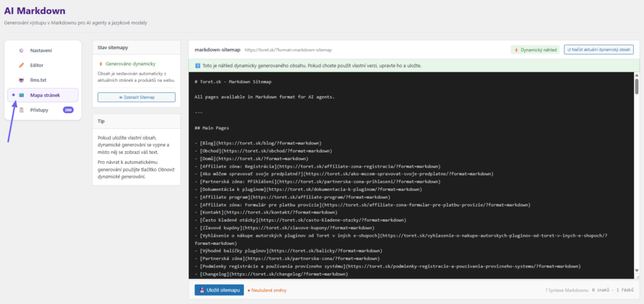Image resolution: width=644 pixels, height=304 pixels.
Task: Click the '## Main Pages' heading line
Action: tap(212, 128)
